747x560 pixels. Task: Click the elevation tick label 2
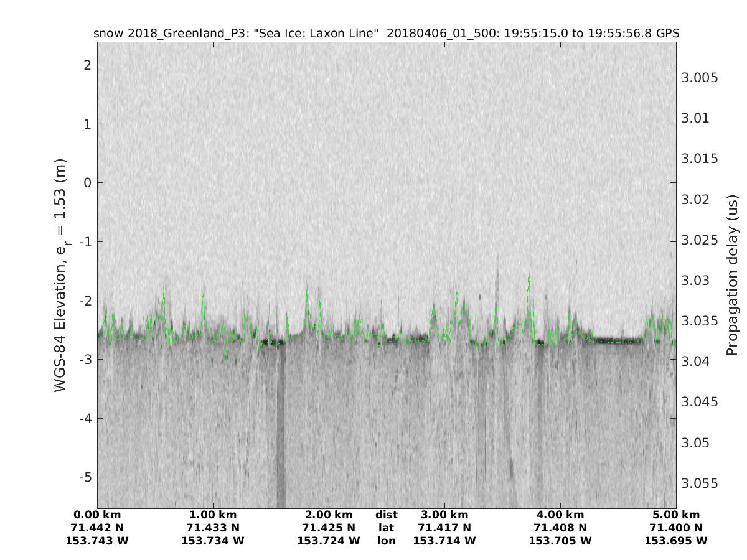pos(88,65)
